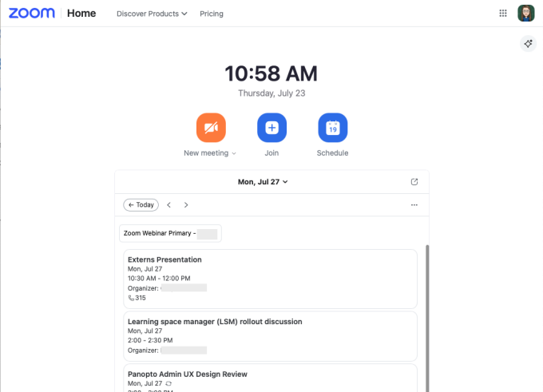The height and width of the screenshot is (392, 543).
Task: Open the profile avatar menu
Action: [525, 13]
